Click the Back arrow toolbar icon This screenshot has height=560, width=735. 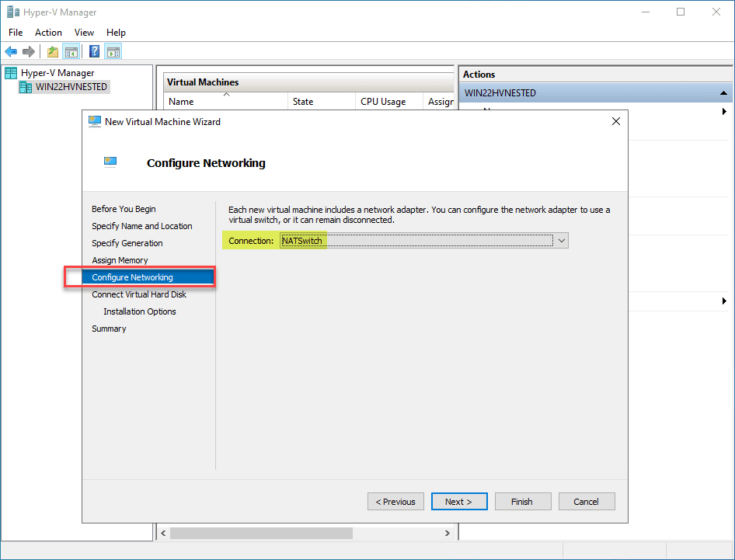pos(11,51)
